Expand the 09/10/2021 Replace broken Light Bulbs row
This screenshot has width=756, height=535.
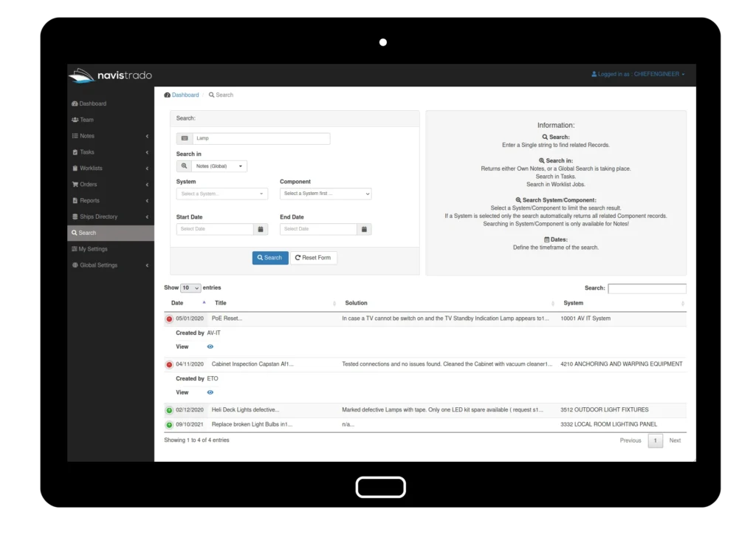(x=169, y=425)
